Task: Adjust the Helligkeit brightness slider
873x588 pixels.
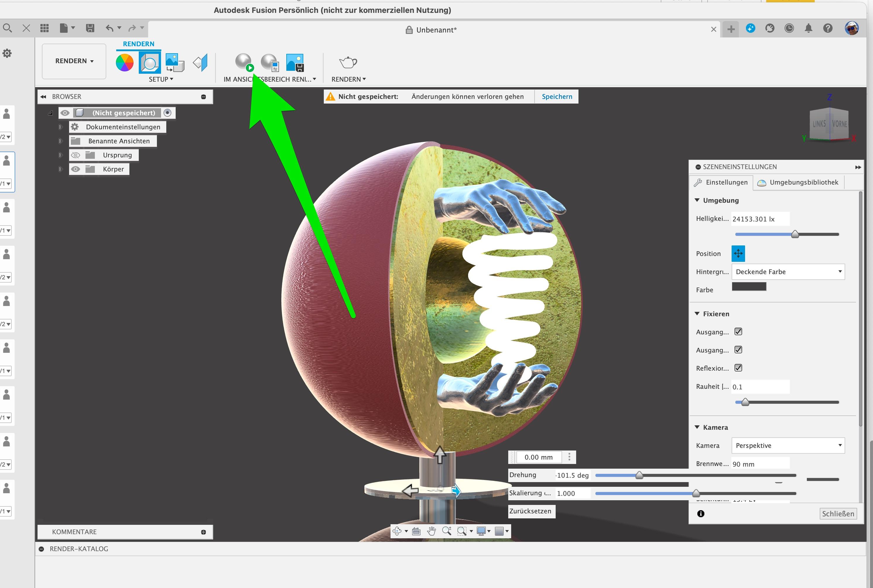Action: pos(795,234)
